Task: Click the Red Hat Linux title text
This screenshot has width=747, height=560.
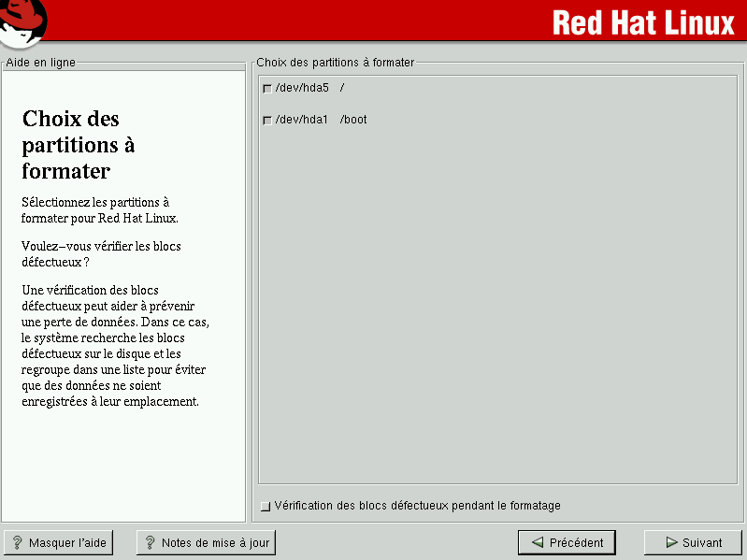Action: pos(643,22)
